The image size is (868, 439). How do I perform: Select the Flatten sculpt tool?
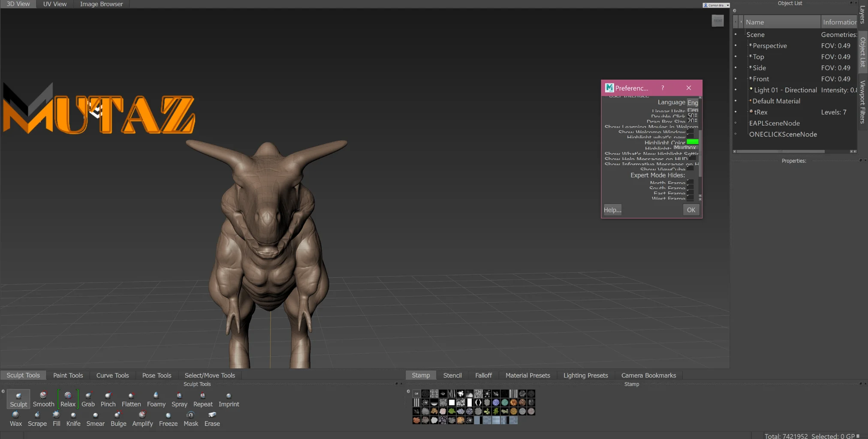(x=131, y=399)
